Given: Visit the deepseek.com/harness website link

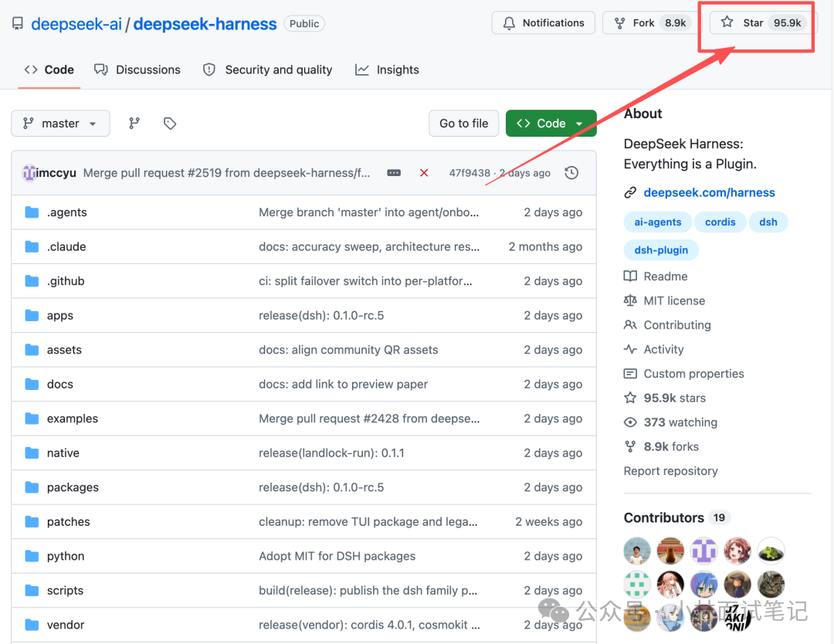Looking at the screenshot, I should [709, 192].
